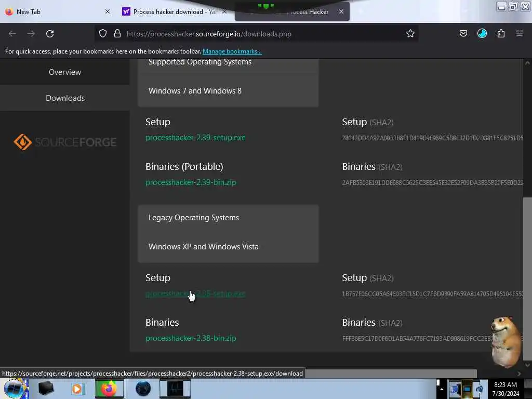Open the shield tracking protection icon
The height and width of the screenshot is (399, 532).
pyautogui.click(x=103, y=33)
